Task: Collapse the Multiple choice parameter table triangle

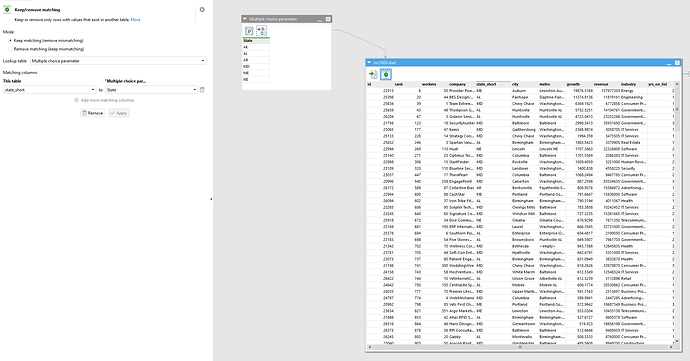Action: pos(245,19)
